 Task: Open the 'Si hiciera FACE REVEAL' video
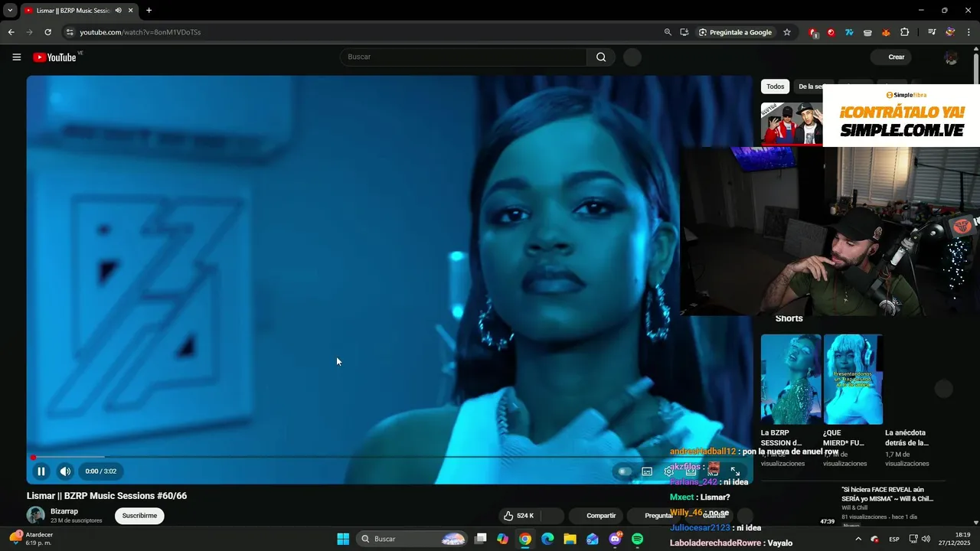887,494
